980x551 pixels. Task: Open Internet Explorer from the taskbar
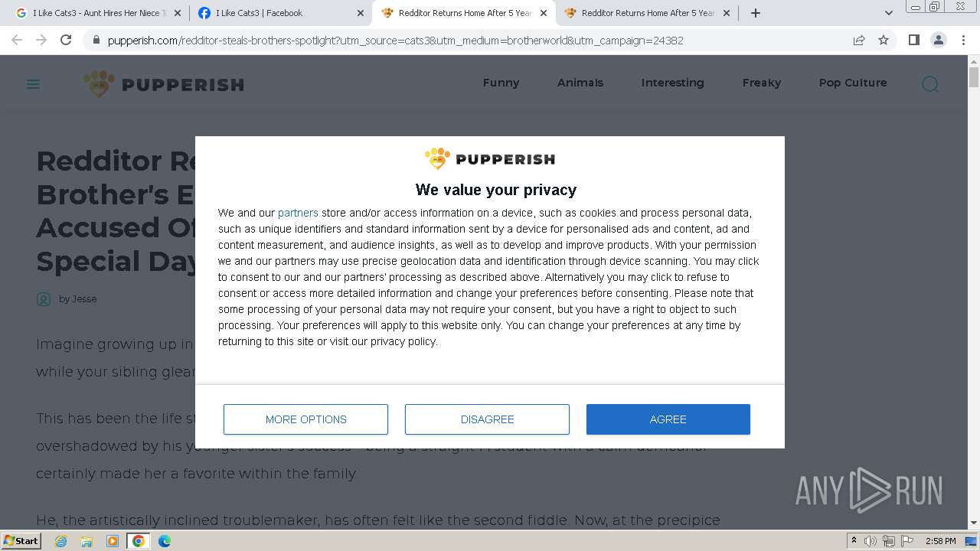(x=61, y=541)
